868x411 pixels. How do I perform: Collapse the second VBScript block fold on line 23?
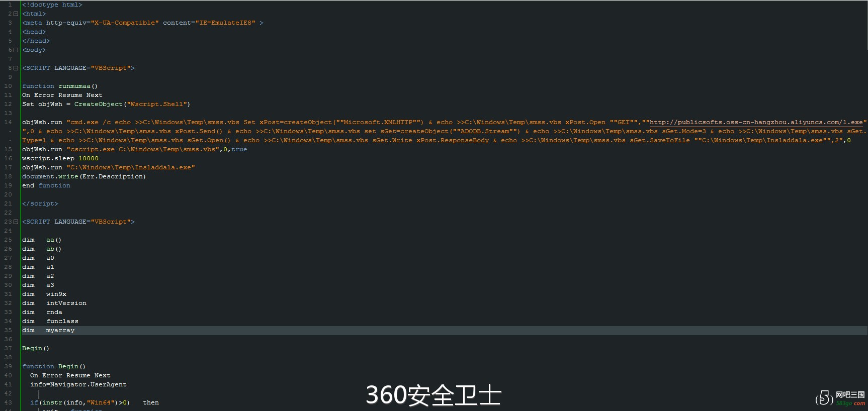[x=16, y=222]
